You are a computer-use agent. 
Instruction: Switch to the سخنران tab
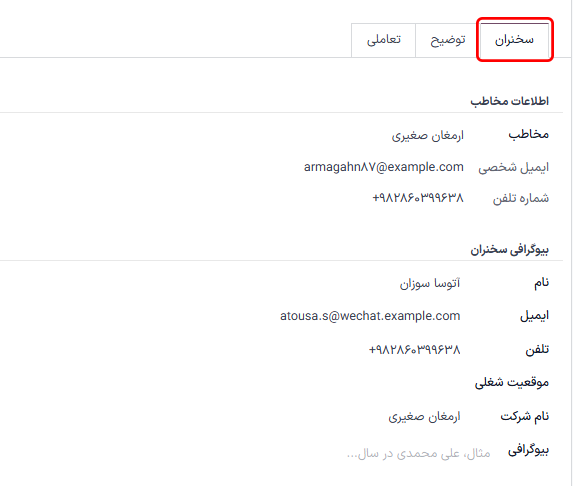[515, 40]
